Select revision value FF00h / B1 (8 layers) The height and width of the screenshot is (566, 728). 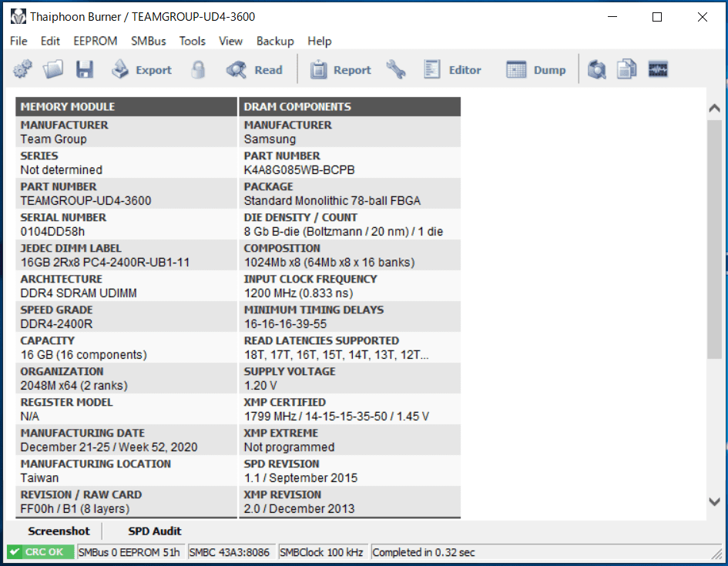pyautogui.click(x=75, y=509)
